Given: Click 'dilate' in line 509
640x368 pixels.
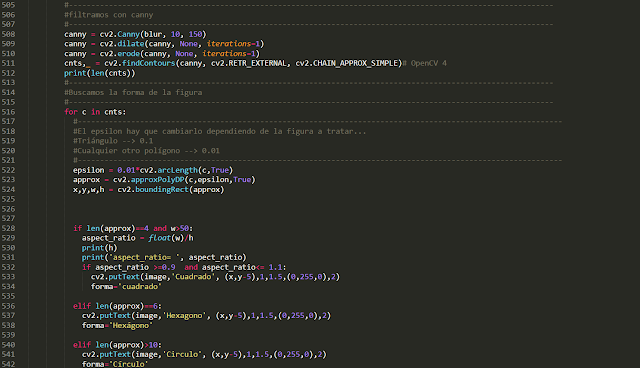Looking at the screenshot, I should [x=131, y=44].
